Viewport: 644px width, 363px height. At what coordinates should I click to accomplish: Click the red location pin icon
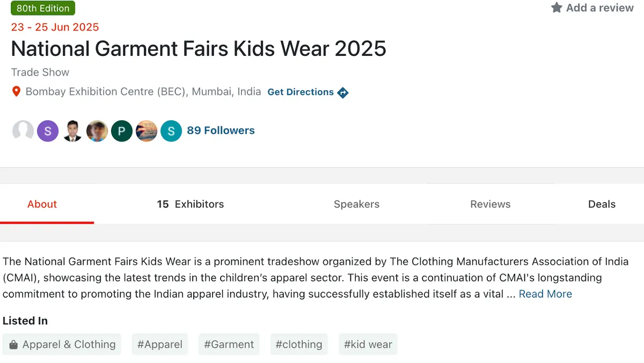click(16, 92)
